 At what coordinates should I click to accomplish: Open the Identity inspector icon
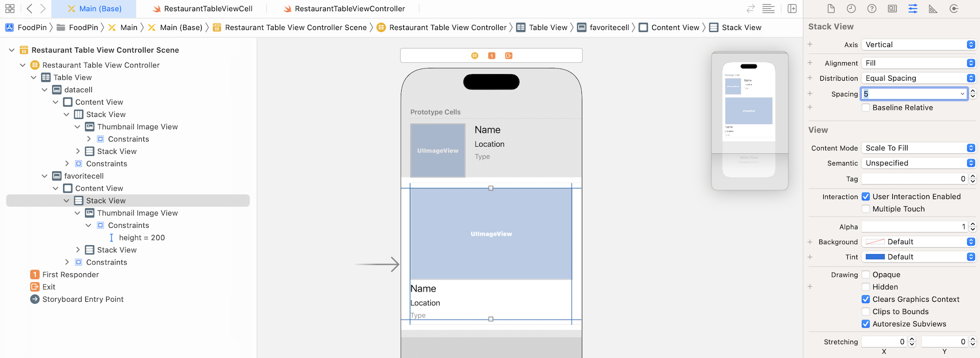click(x=892, y=9)
